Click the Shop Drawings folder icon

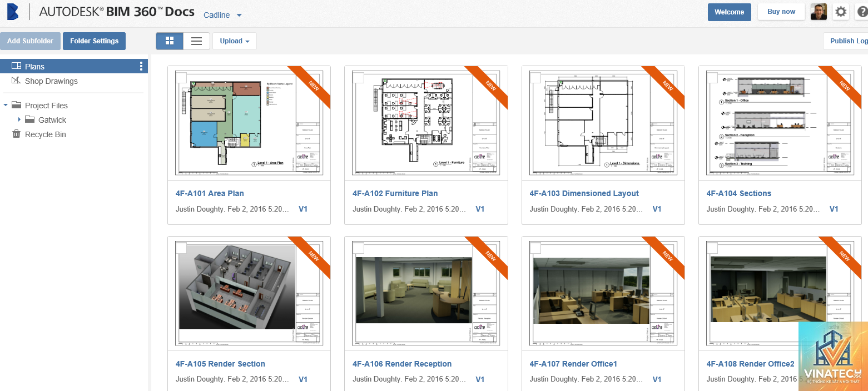[16, 81]
